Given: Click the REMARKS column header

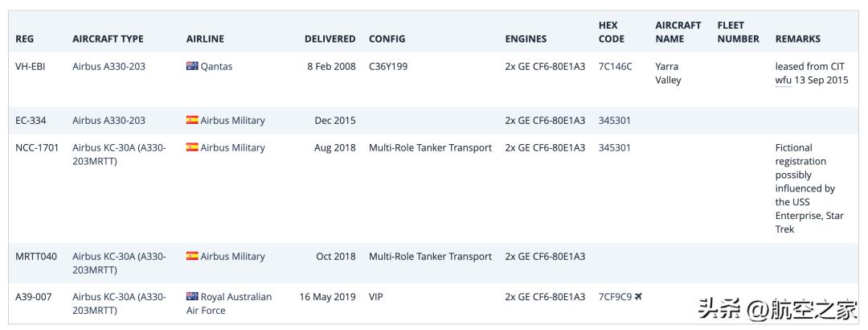Looking at the screenshot, I should pyautogui.click(x=797, y=39).
